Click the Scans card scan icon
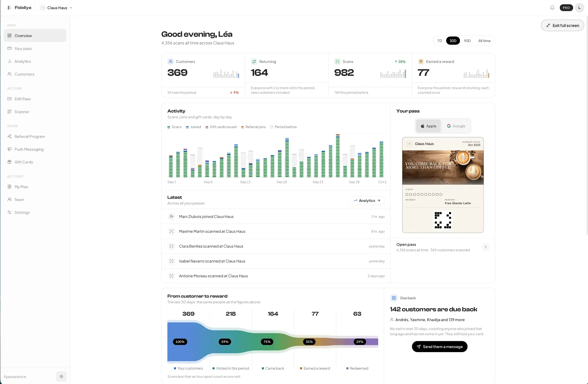 pos(337,61)
